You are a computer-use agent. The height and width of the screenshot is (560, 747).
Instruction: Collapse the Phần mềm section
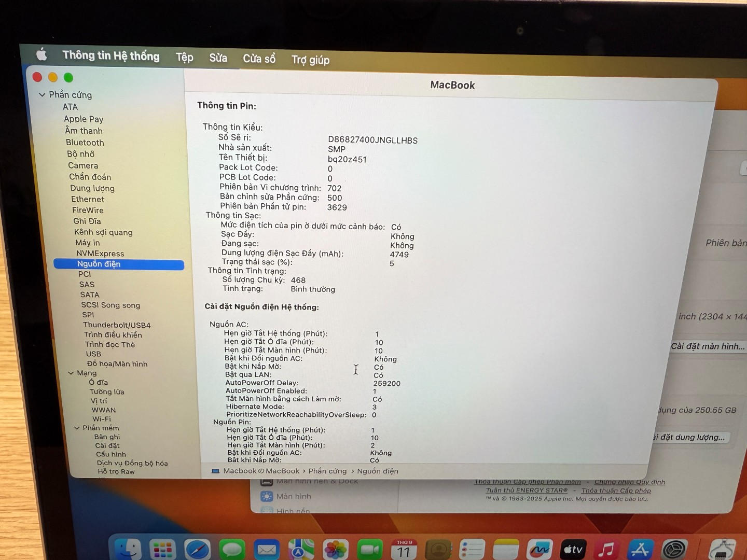click(x=77, y=428)
